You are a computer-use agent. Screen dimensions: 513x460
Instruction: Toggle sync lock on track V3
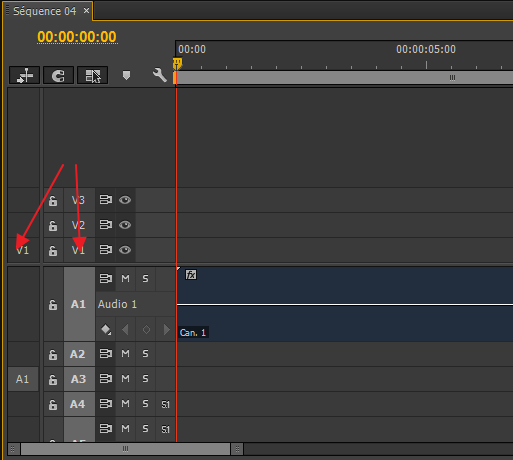pos(106,200)
